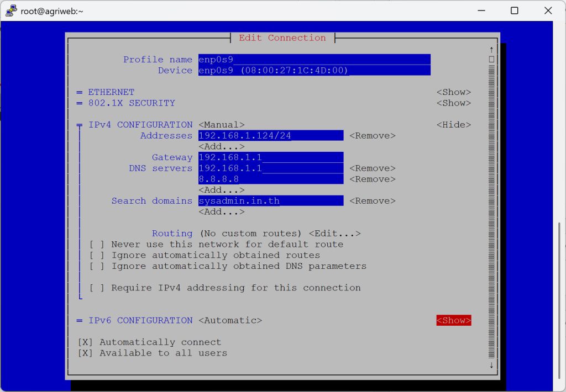This screenshot has width=566, height=392.
Task: Hide the IPv4 CONFIGURATION section
Action: pos(453,125)
